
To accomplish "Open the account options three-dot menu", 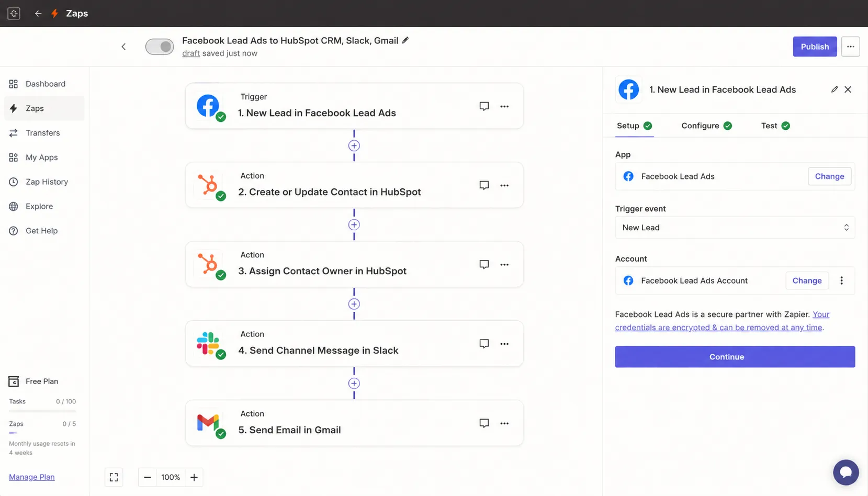I will point(842,280).
